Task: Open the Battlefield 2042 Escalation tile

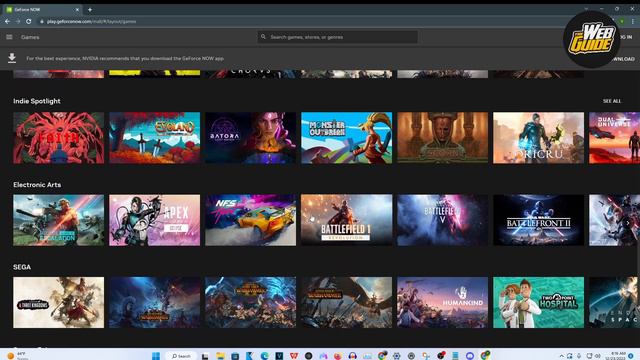Action: 58,220
